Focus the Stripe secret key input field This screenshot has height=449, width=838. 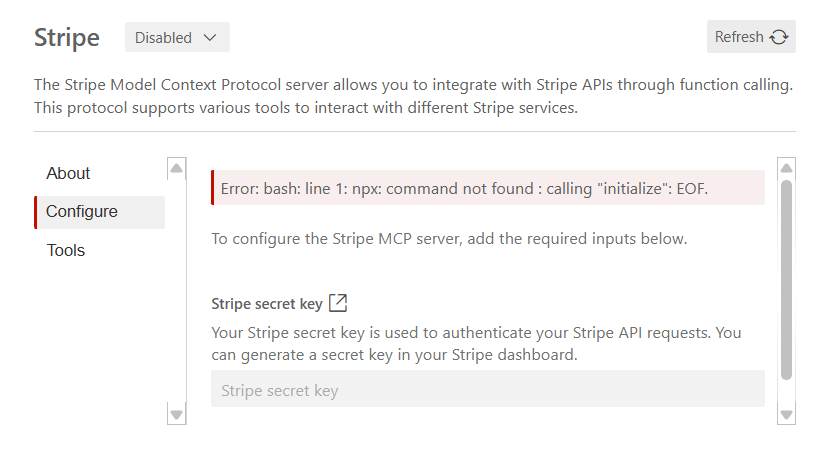point(487,390)
